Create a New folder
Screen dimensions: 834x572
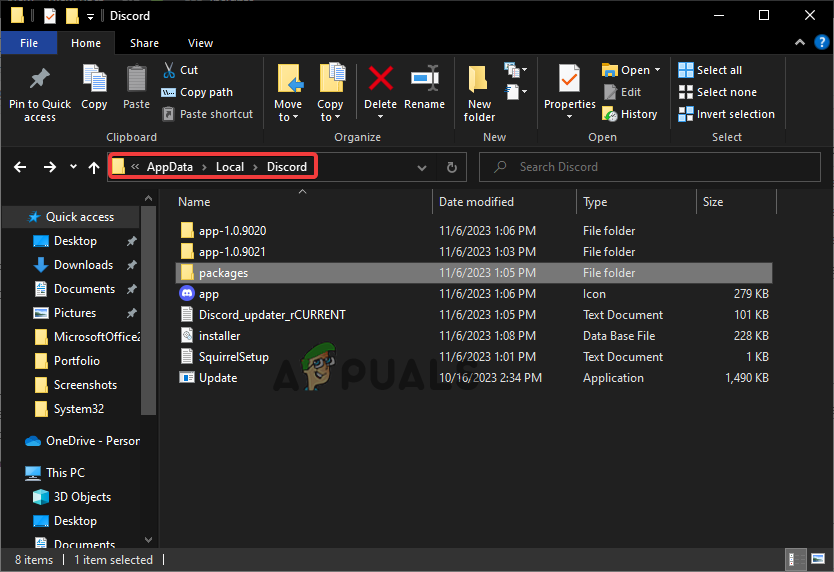[x=479, y=93]
